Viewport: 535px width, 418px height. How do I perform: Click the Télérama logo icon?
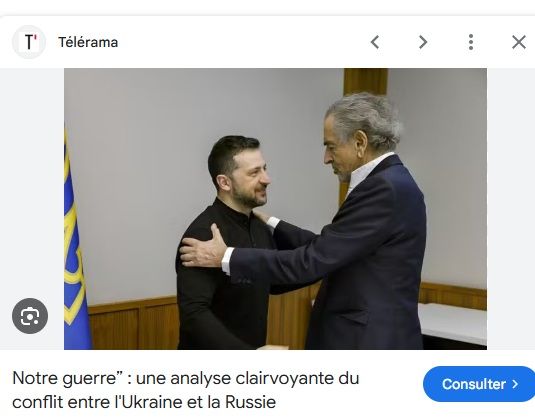click(29, 42)
